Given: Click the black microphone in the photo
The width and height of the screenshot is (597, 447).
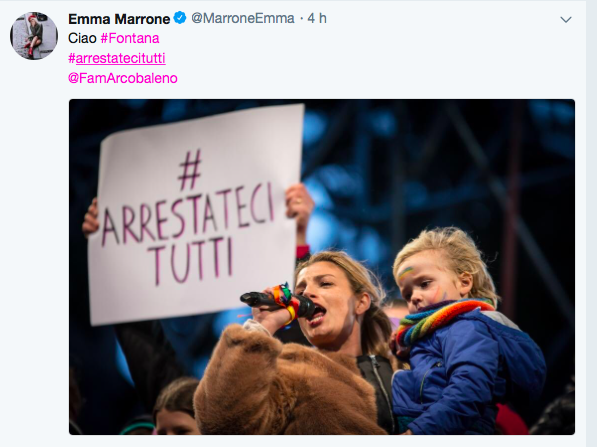Looking at the screenshot, I should 277,302.
